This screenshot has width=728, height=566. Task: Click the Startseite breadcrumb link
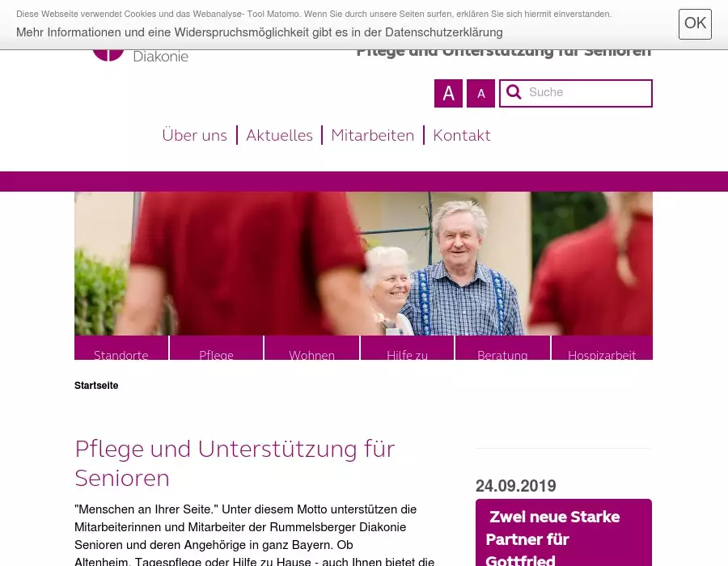96,386
